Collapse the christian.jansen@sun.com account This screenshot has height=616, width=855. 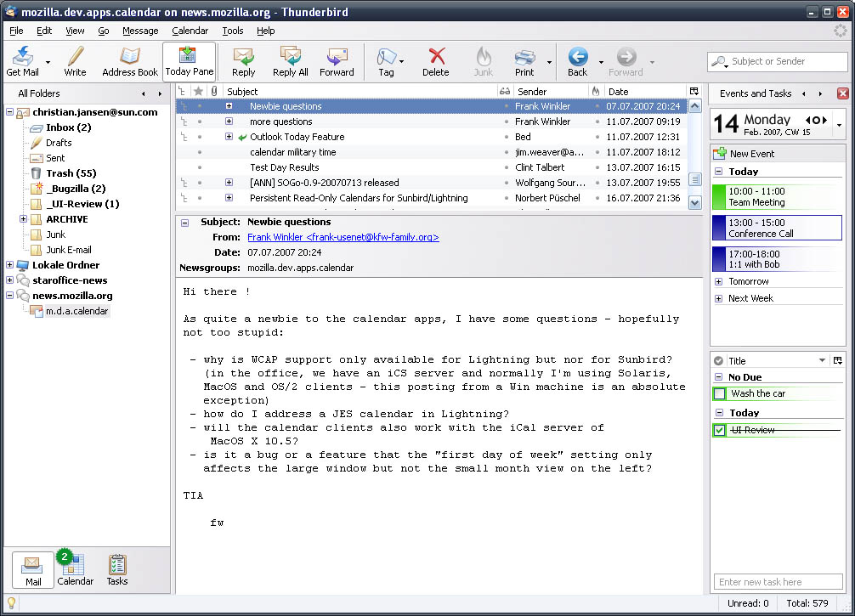(x=10, y=112)
